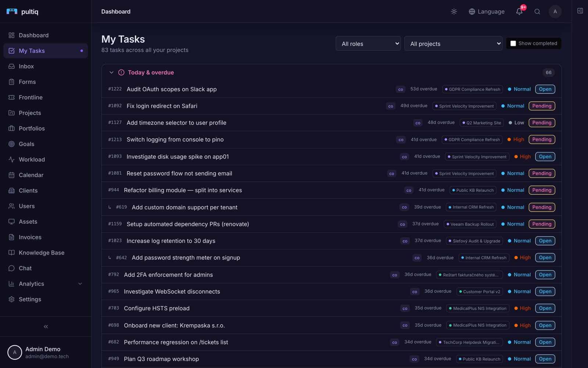
Task: Click the Knowledge Base book icon
Action: click(x=11, y=253)
